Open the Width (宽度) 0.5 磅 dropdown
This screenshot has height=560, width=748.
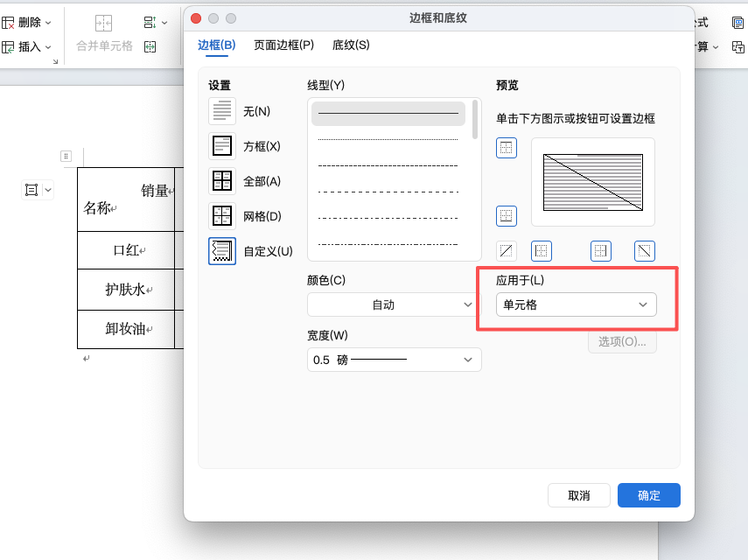(x=394, y=360)
